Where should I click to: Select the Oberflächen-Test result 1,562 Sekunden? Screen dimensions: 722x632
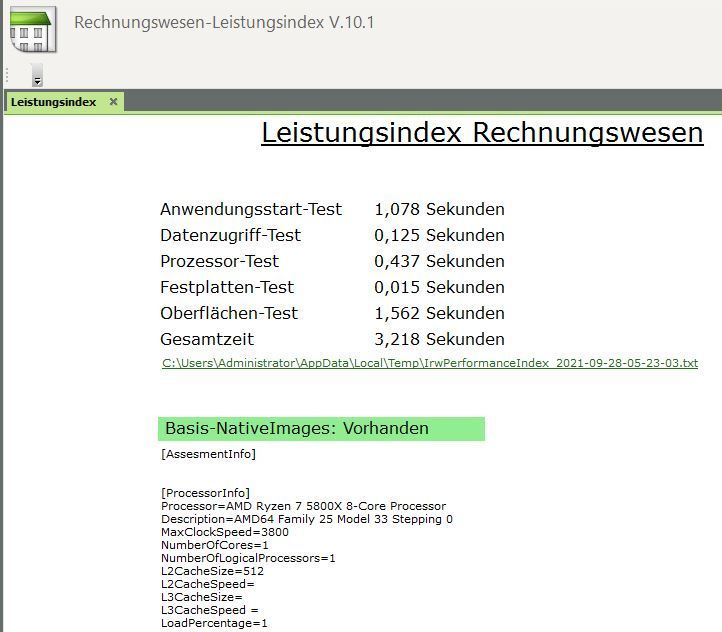[x=439, y=314]
